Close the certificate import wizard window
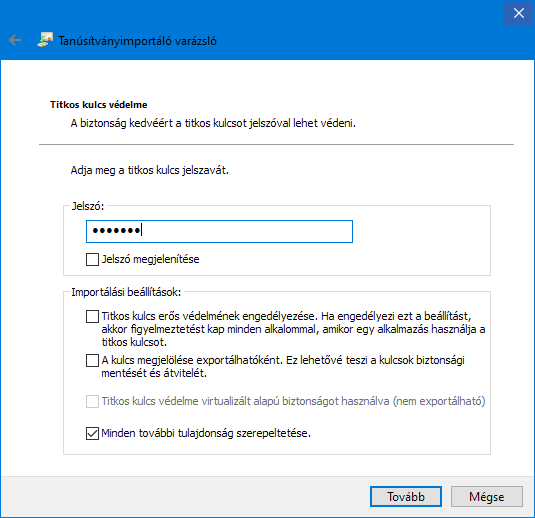Image resolution: width=535 pixels, height=518 pixels. 518,13
